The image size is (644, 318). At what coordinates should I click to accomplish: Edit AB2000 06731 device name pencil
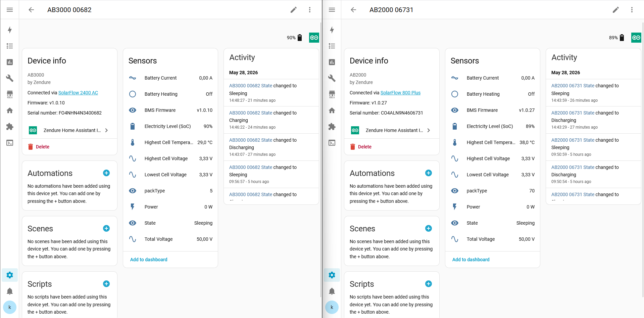(x=616, y=10)
